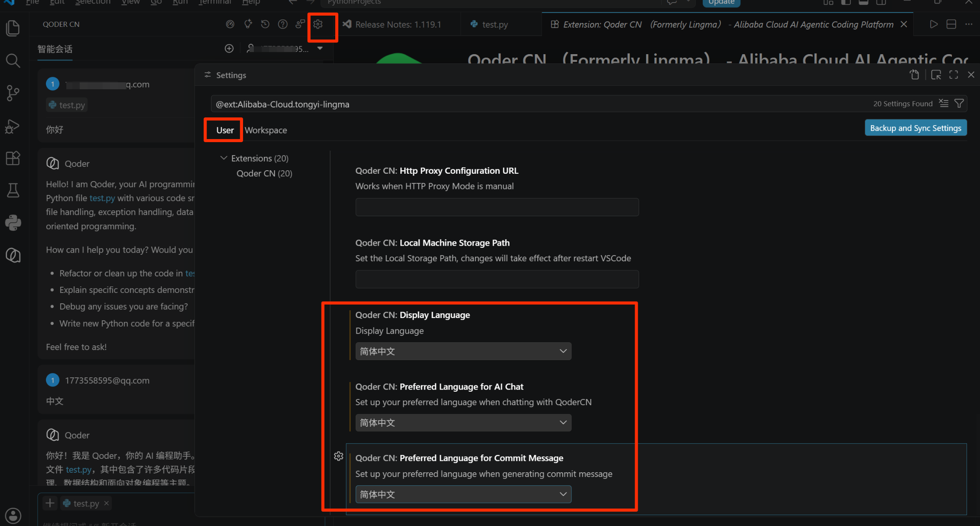Open the chat icon in the title bar

click(672, 3)
